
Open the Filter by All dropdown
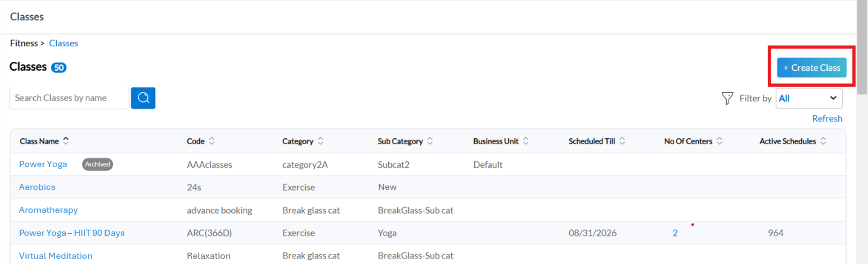pyautogui.click(x=809, y=98)
